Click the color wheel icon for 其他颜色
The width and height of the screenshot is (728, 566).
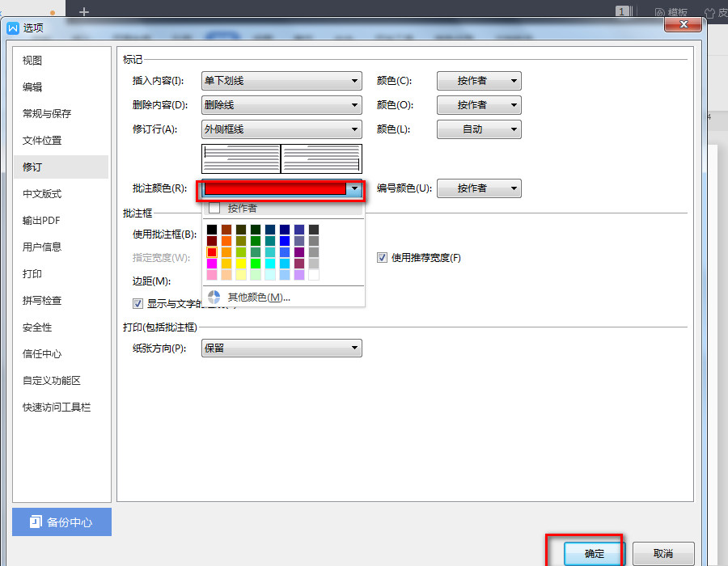coord(214,297)
